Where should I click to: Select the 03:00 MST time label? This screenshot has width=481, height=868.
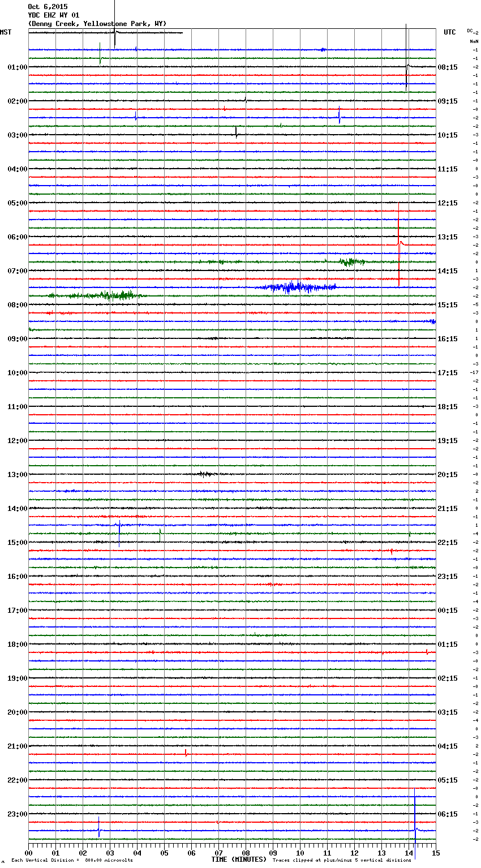(x=17, y=135)
